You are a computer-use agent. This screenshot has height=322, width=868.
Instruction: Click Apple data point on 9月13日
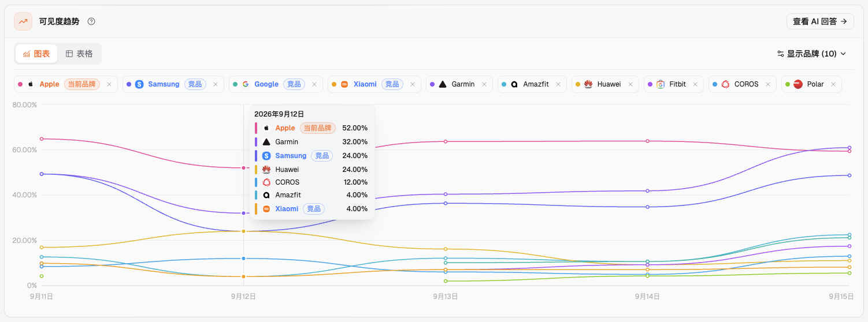[x=446, y=141]
